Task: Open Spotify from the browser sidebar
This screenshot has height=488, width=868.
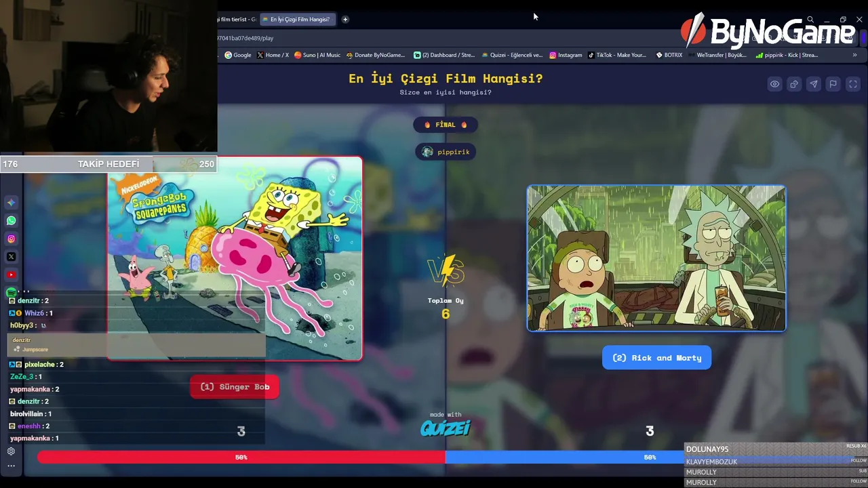Action: click(12, 293)
